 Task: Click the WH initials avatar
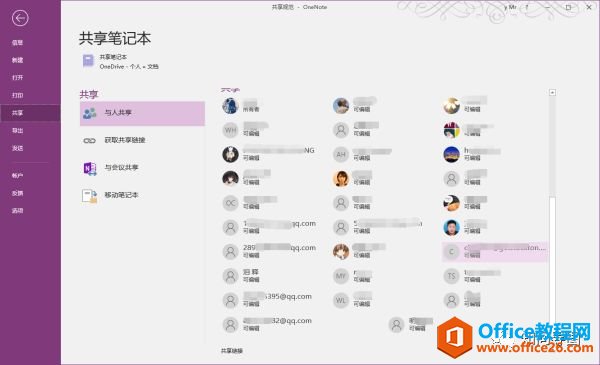(x=230, y=130)
